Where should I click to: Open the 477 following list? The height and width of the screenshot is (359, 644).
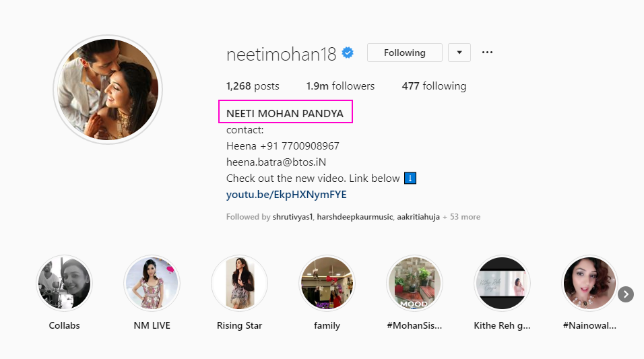click(x=434, y=86)
